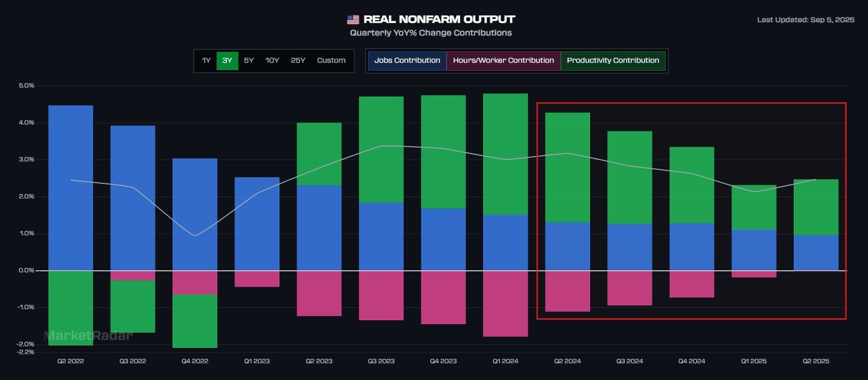Switch to the 5Y time range

pyautogui.click(x=248, y=61)
